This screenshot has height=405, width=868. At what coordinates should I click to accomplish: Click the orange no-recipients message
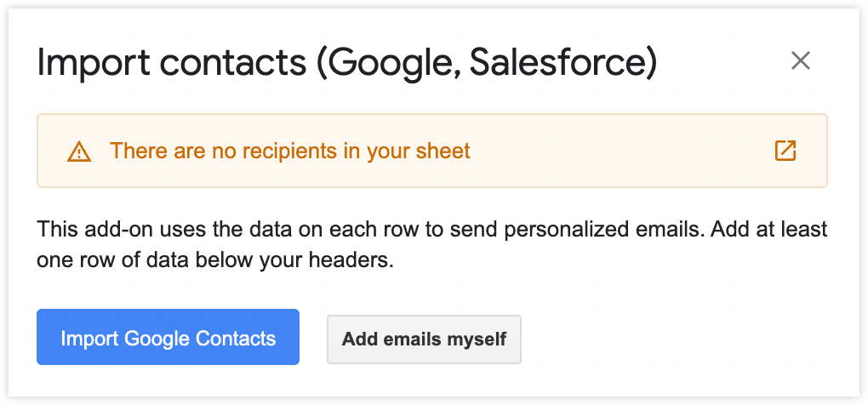(290, 151)
